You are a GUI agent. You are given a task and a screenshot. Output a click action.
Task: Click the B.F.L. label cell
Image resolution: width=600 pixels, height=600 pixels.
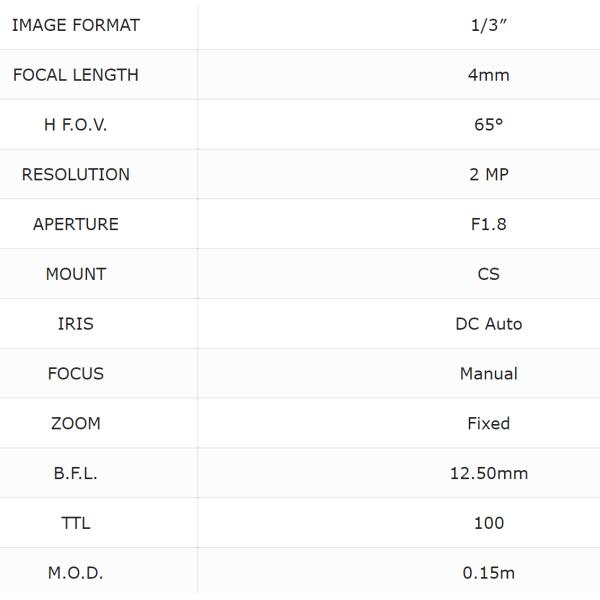pyautogui.click(x=76, y=473)
